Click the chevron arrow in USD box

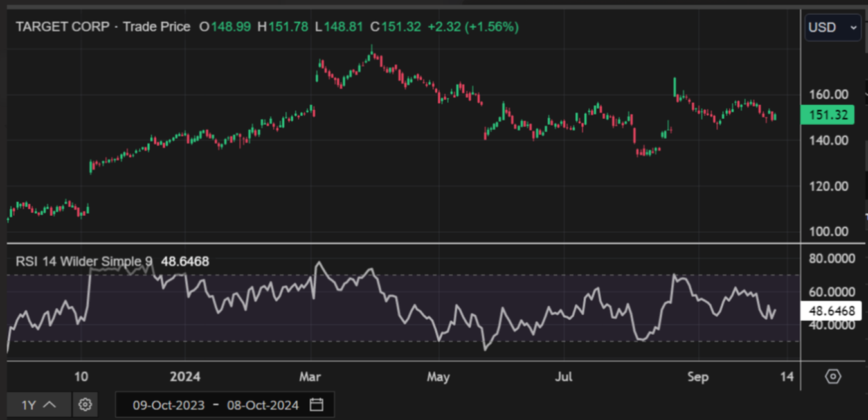click(x=853, y=28)
